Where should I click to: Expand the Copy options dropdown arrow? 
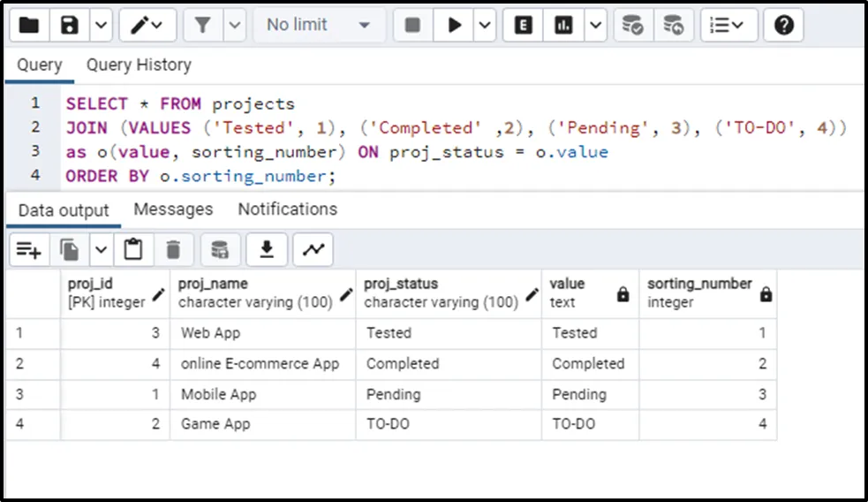(100, 251)
